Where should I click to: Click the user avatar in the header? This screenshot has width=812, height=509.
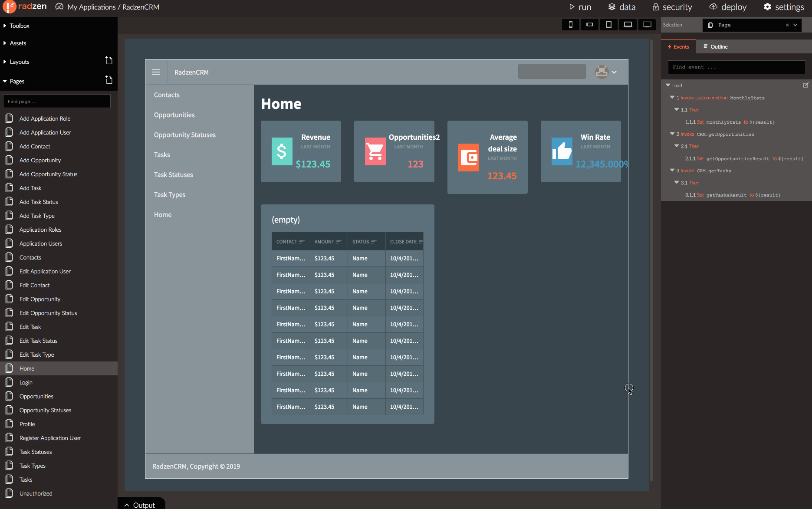[602, 72]
